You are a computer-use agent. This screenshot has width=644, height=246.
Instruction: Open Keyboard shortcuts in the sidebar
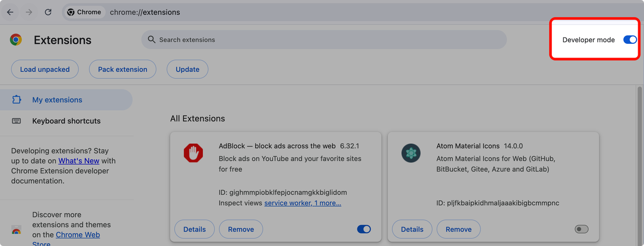pyautogui.click(x=66, y=121)
